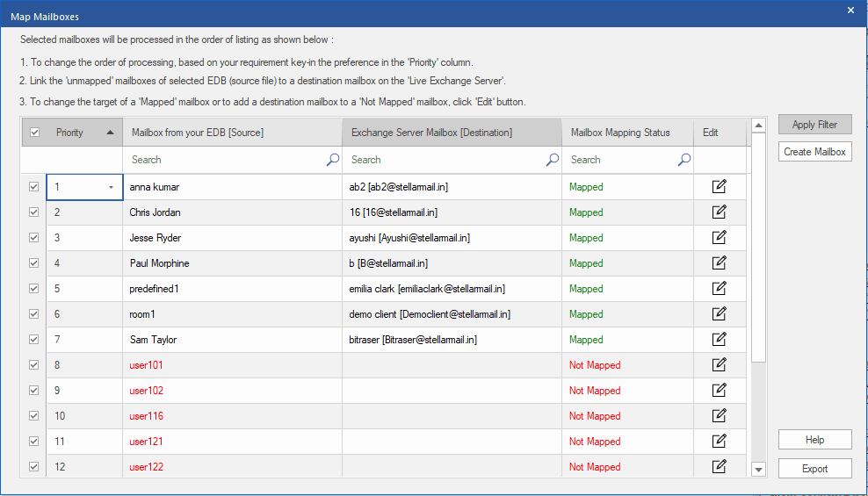Uncheck the Jesse Ryder row checkbox
Image resolution: width=868 pixels, height=496 pixels.
[x=33, y=238]
